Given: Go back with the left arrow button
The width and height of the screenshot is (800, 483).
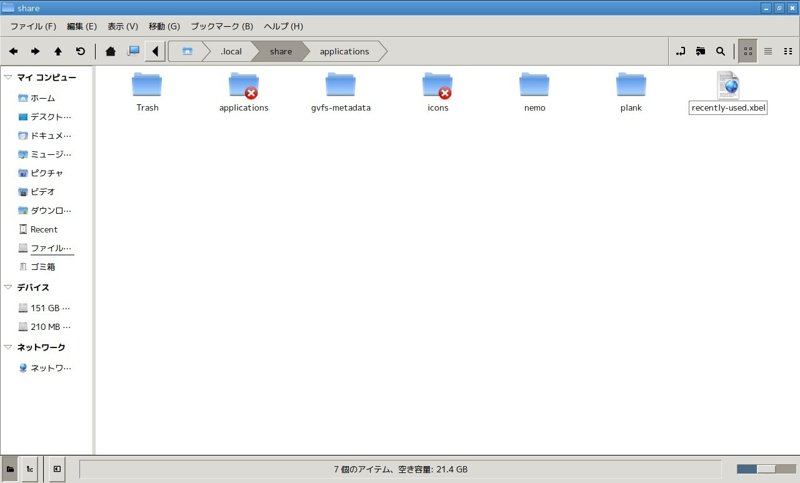Looking at the screenshot, I should click(x=14, y=51).
